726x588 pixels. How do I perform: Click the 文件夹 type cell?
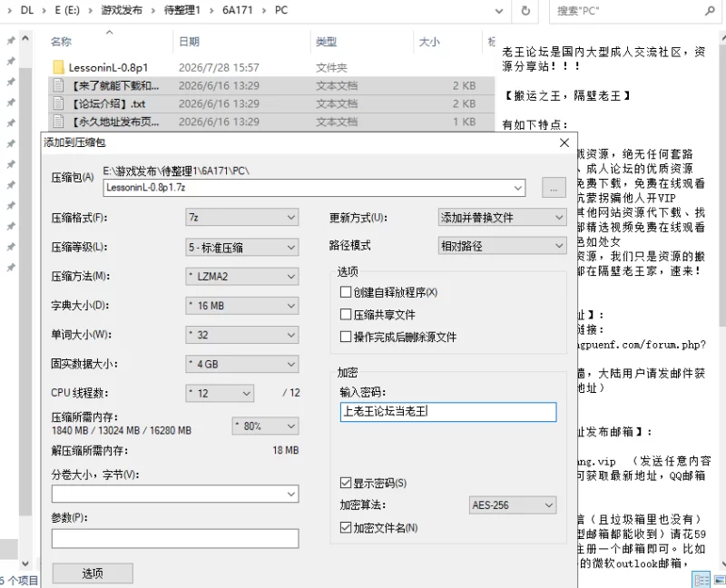point(331,67)
